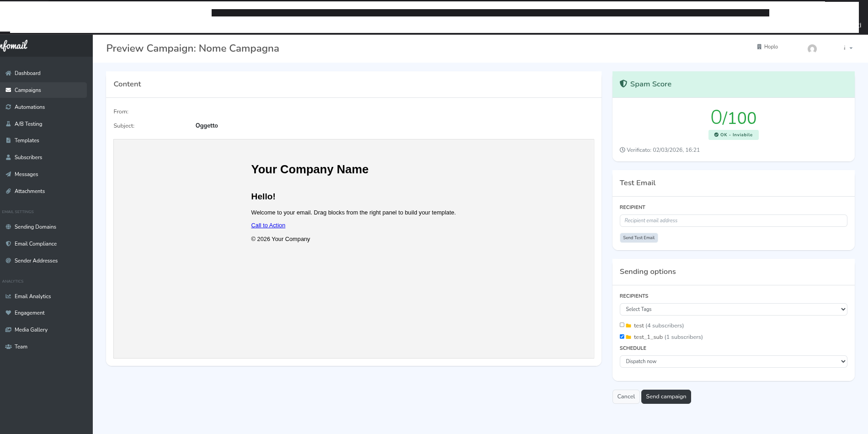Click the Attachments paperclip icon
The height and width of the screenshot is (434, 868).
tap(8, 191)
